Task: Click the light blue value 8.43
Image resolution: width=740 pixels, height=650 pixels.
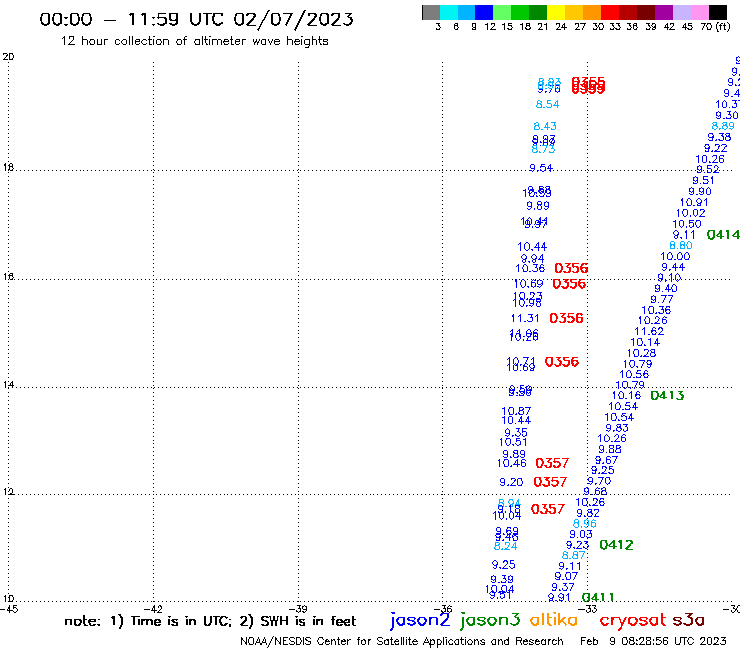Action: coord(545,127)
